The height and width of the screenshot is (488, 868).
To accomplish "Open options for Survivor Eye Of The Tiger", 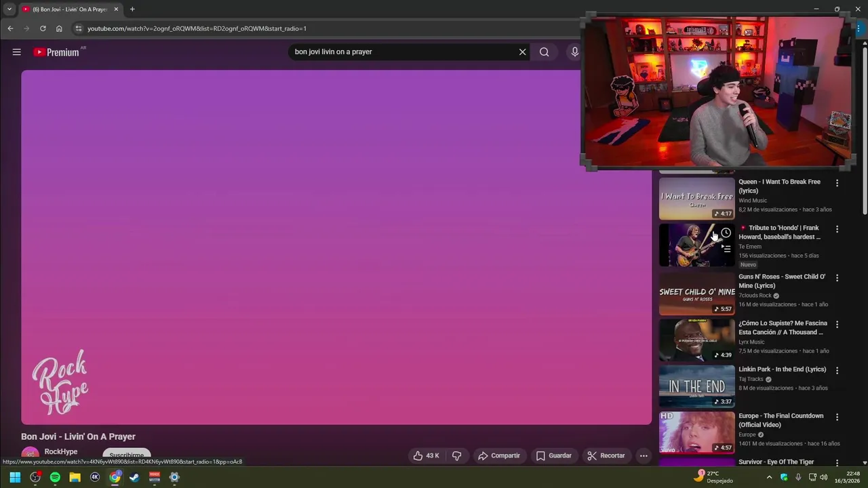I will pyautogui.click(x=837, y=463).
